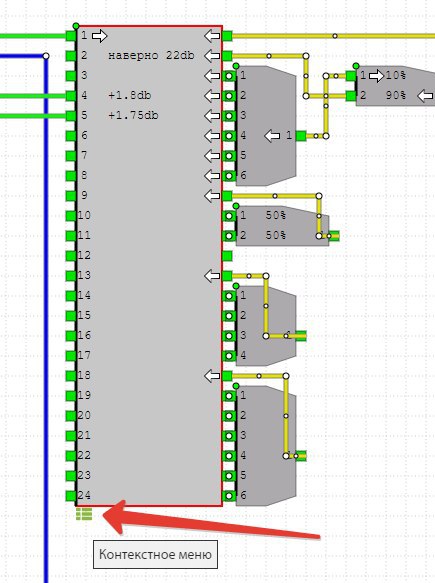Viewport: 435px width, 583px height.
Task: Select port 1 of the 10%/90% splitter
Action: coord(351,76)
